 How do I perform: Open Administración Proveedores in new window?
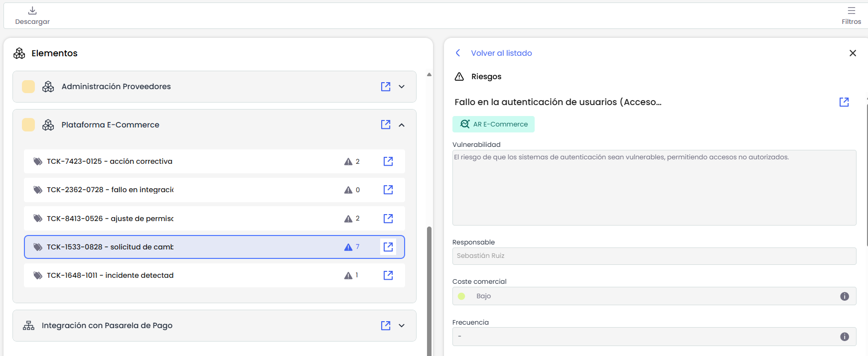(386, 87)
